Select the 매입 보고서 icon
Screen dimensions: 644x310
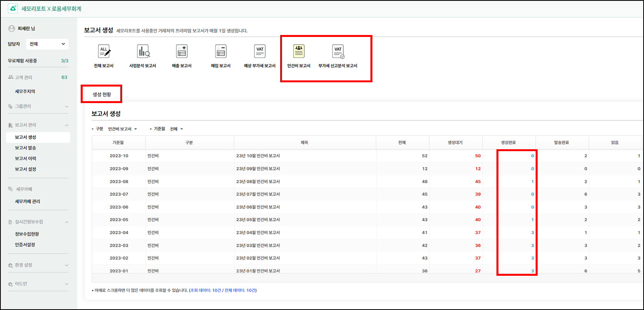tap(221, 52)
